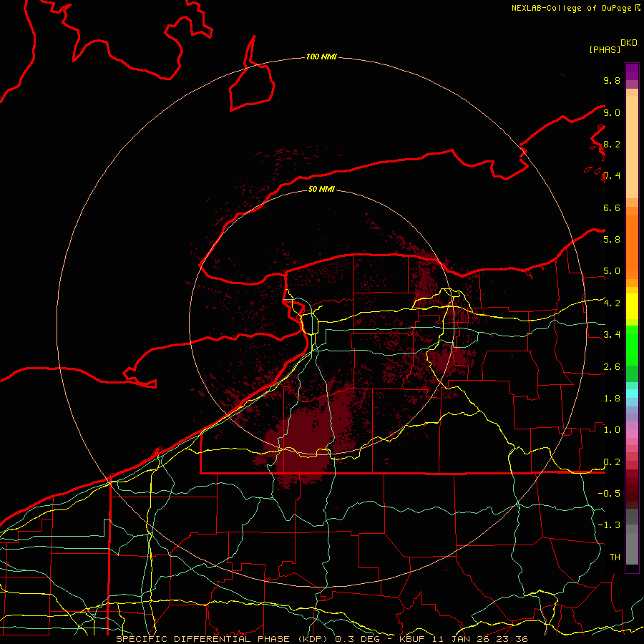
Task: Click the 0.2 scale value
Action: coord(612,462)
